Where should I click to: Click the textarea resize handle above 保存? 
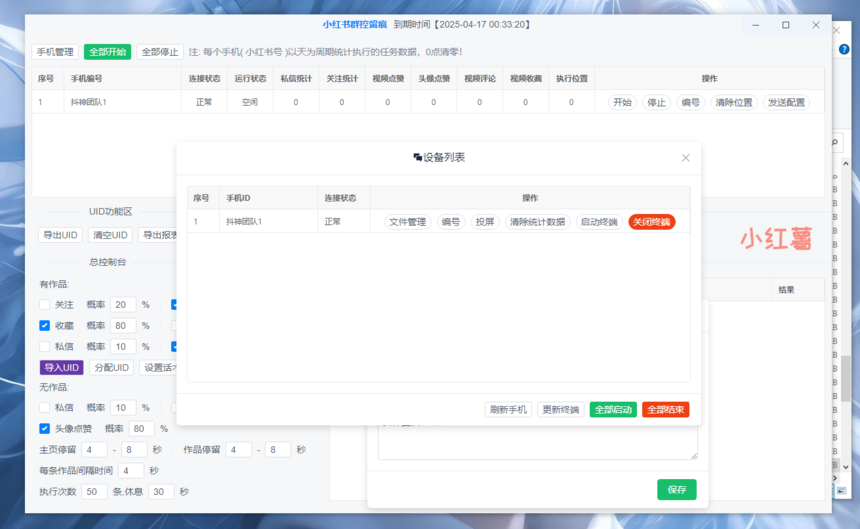tap(694, 456)
